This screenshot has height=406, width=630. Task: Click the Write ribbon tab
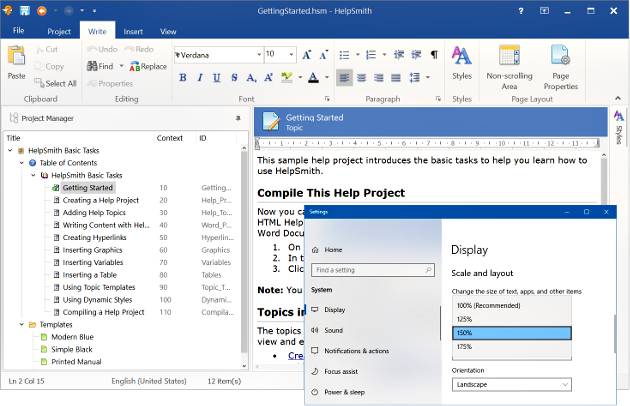point(97,31)
